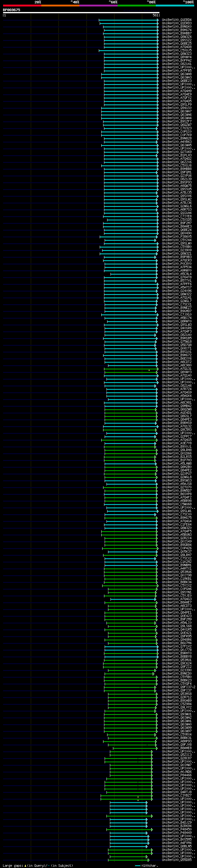Viewport: 197px width, 868px height.
Task: Select the UniRef100_A7Q140 label
Action: pos(177,375)
